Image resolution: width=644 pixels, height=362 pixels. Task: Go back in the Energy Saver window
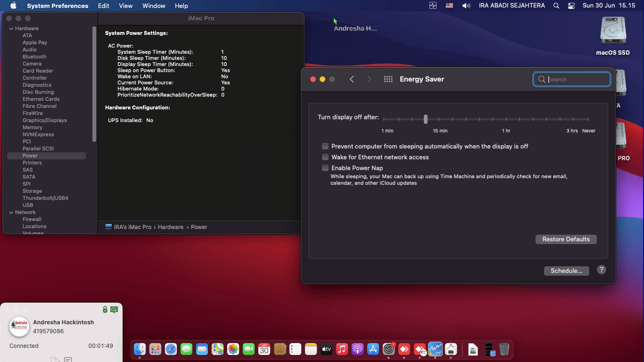point(352,79)
